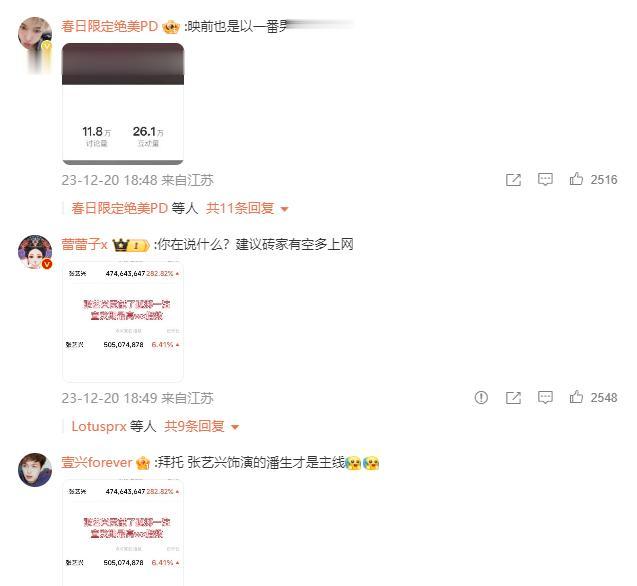Expand 共9条回复 replies

201,426
